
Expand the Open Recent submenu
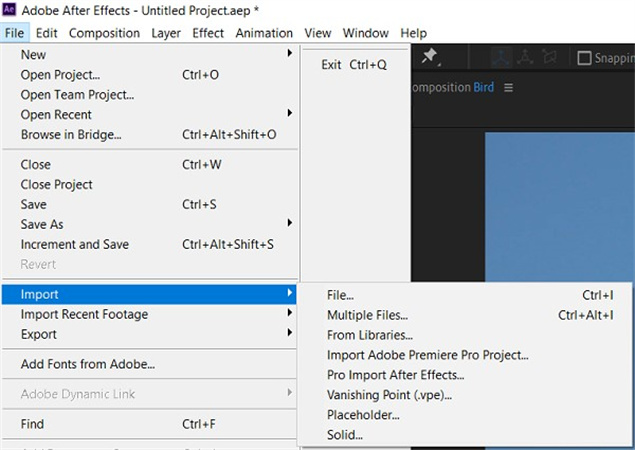(x=290, y=114)
